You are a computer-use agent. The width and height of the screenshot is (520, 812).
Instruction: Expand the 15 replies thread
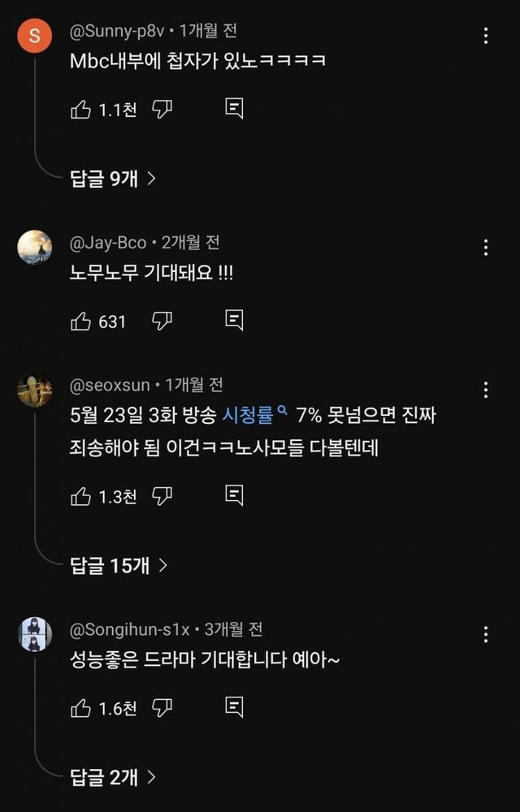[x=119, y=565]
